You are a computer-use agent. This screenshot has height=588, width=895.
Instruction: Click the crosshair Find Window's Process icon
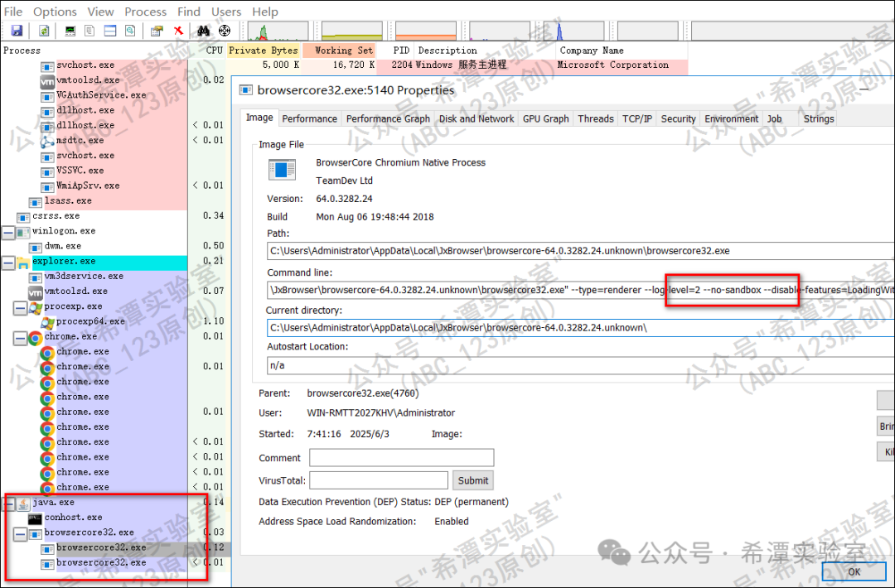[x=225, y=30]
